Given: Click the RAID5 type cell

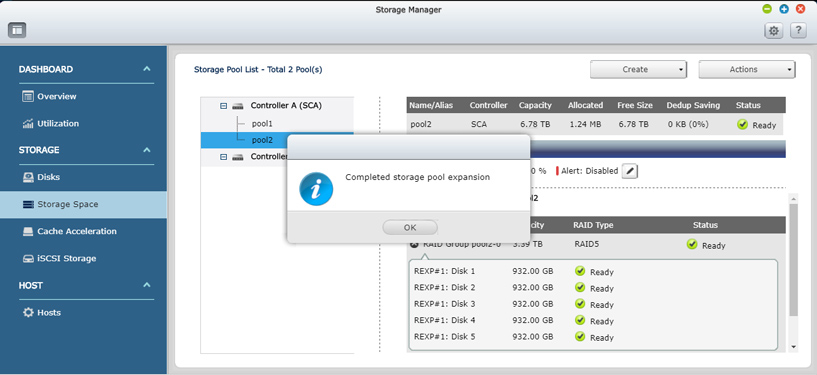Looking at the screenshot, I should pyautogui.click(x=587, y=243).
